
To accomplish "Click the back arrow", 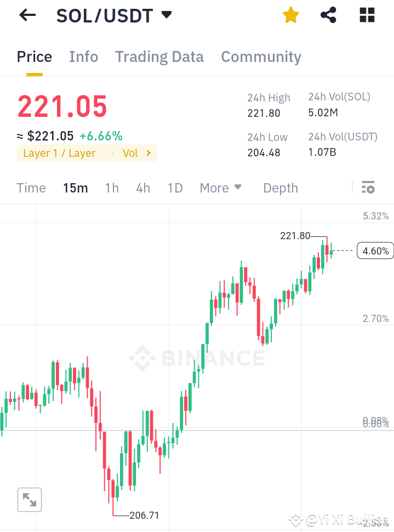I will coord(27,15).
